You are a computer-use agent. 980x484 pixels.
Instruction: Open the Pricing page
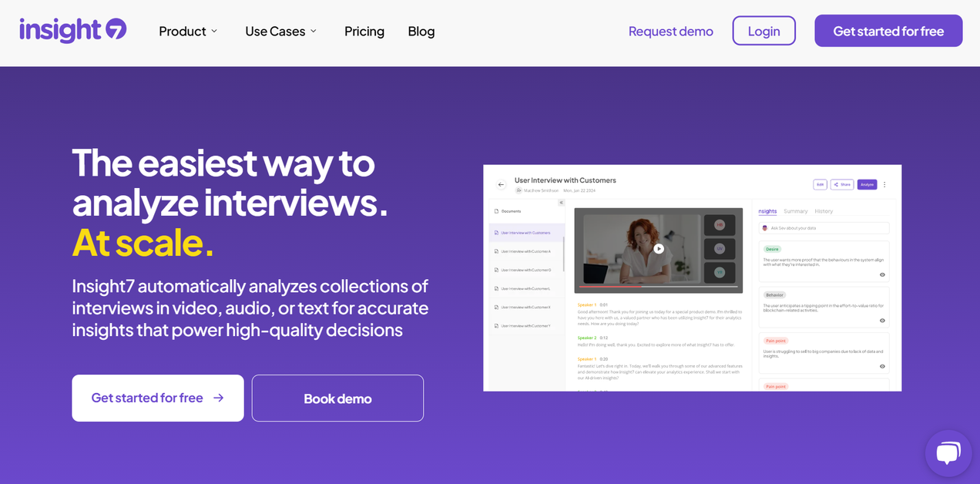pyautogui.click(x=364, y=31)
